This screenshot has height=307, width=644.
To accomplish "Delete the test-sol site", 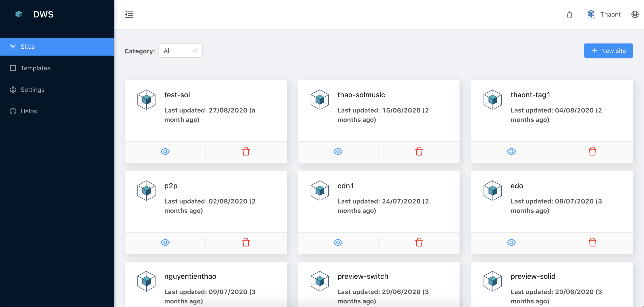I will click(x=246, y=151).
